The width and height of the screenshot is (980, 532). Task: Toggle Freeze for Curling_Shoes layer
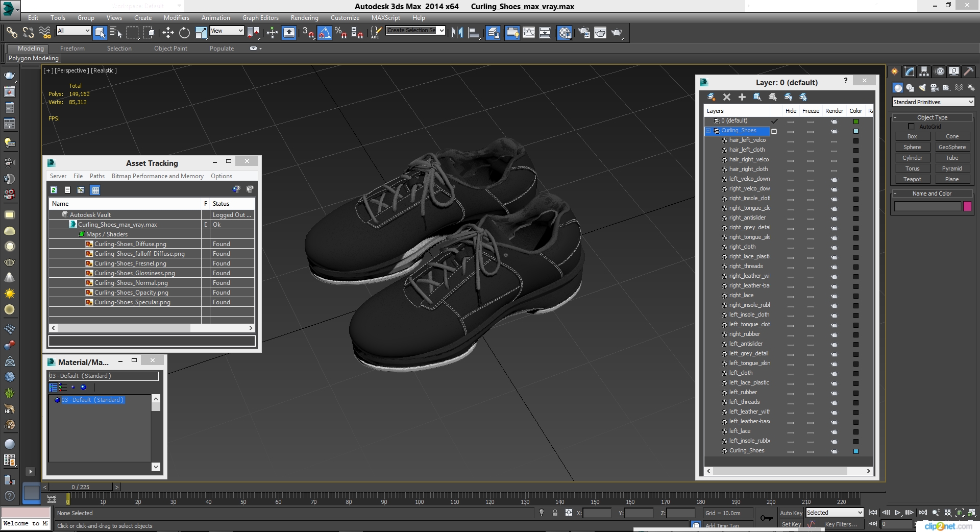(x=811, y=132)
